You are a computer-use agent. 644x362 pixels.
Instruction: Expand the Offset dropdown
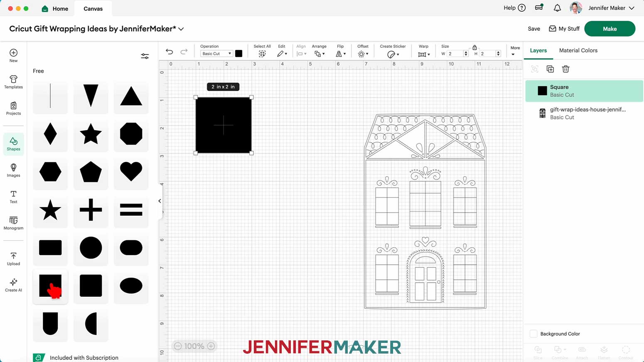coord(363,54)
